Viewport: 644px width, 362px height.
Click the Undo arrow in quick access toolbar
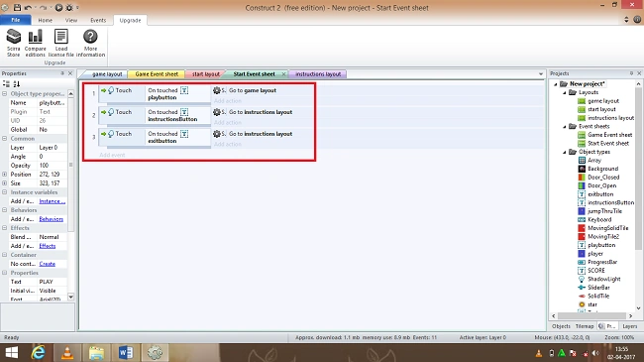28,7
